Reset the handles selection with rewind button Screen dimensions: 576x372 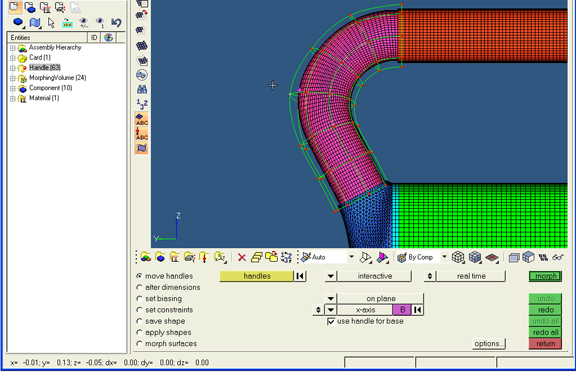(x=300, y=276)
